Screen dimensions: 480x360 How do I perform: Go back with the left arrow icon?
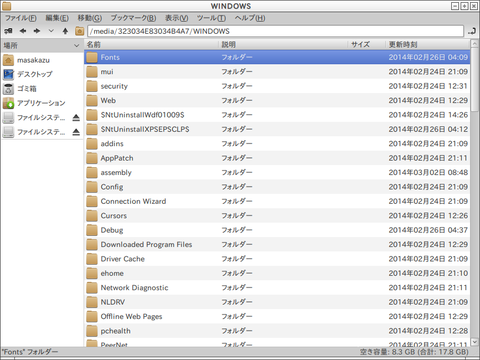23,31
